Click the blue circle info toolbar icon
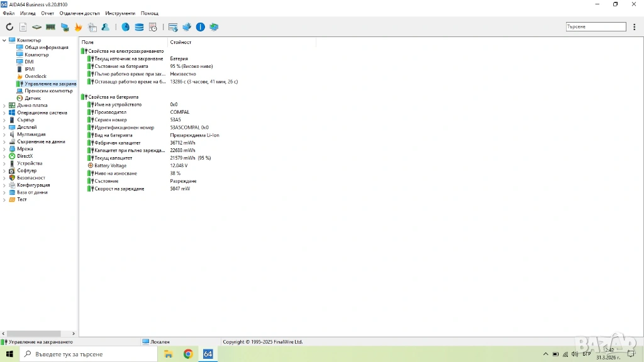 pyautogui.click(x=200, y=27)
